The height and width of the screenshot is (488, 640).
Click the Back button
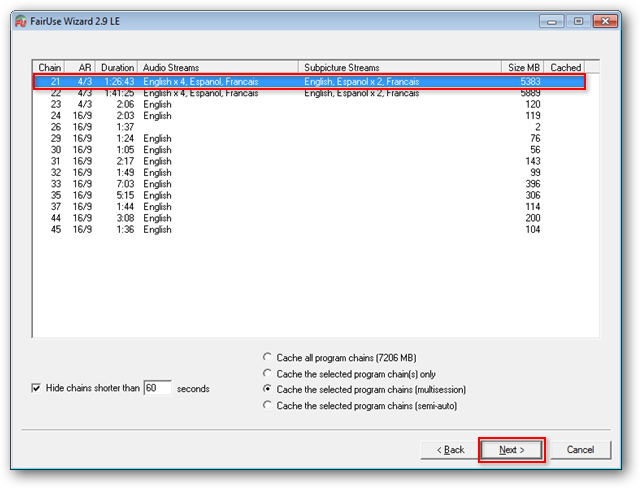tap(450, 450)
